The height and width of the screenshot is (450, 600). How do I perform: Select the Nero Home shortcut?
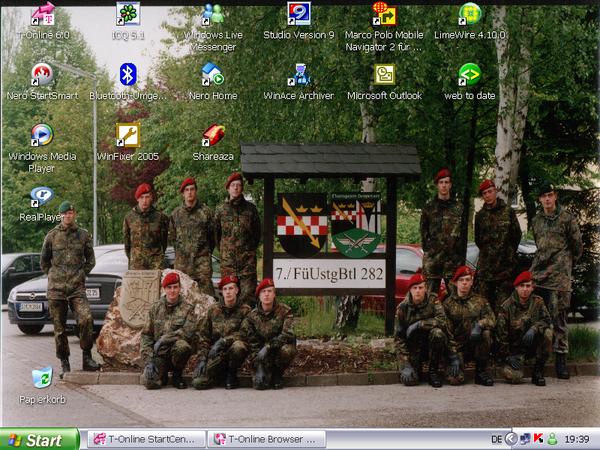[x=213, y=74]
